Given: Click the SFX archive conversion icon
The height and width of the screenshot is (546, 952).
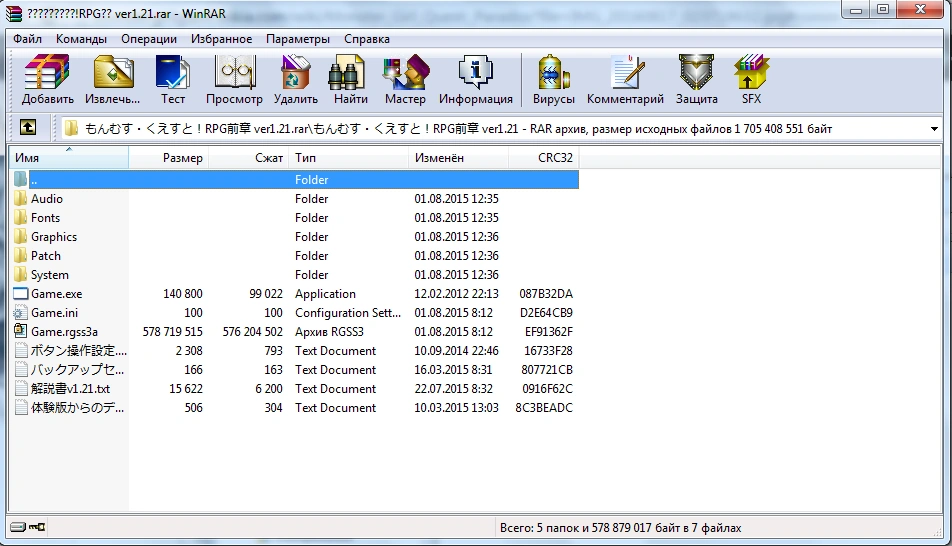Looking at the screenshot, I should click(x=751, y=79).
